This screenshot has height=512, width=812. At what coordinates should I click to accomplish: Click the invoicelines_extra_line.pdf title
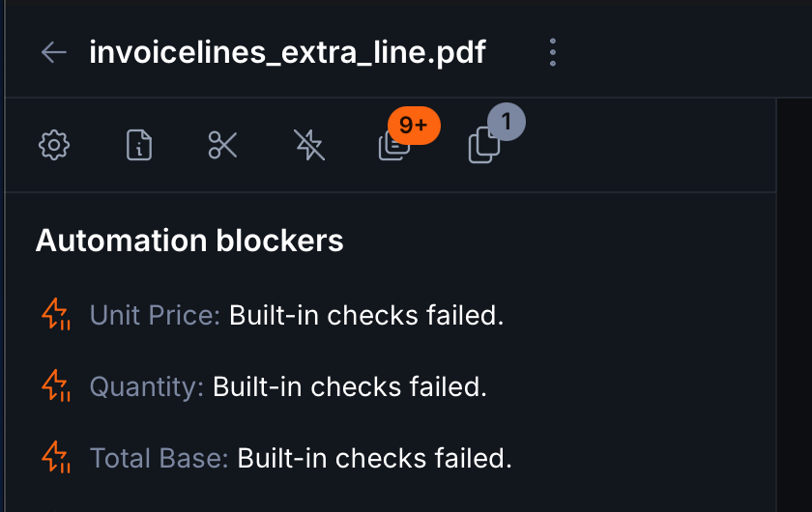pos(287,52)
